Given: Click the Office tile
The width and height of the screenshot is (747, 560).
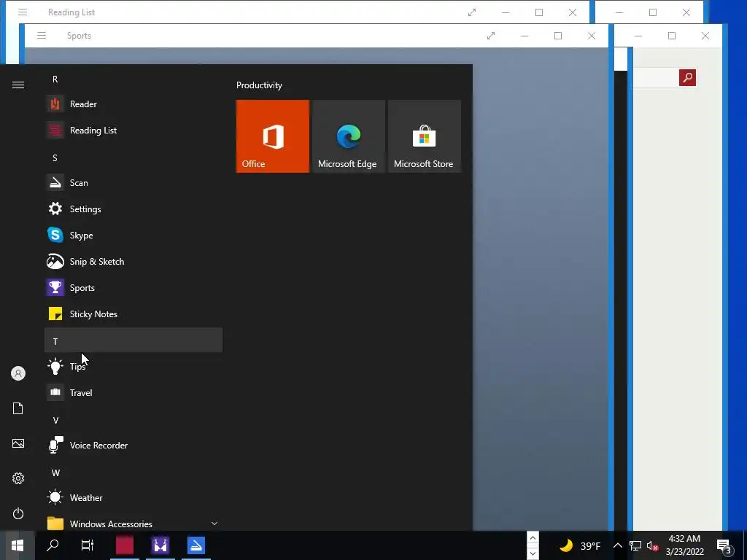Looking at the screenshot, I should point(273,136).
